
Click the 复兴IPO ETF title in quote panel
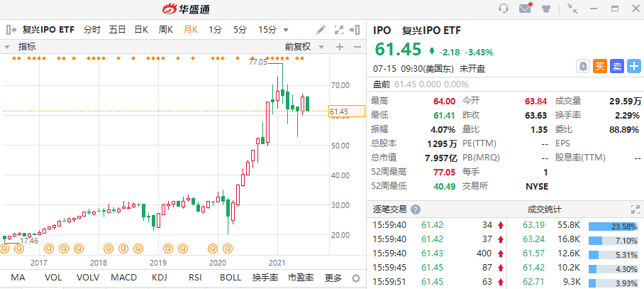pyautogui.click(x=431, y=30)
